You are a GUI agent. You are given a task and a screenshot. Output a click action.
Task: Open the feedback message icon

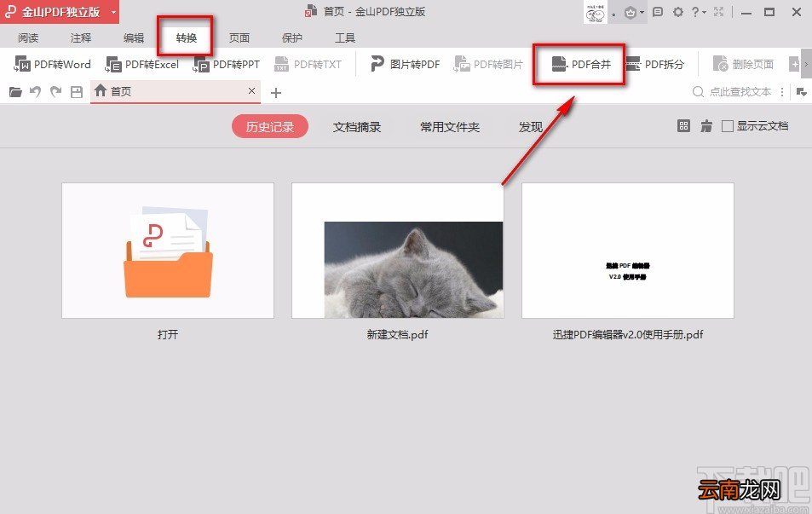[x=658, y=12]
